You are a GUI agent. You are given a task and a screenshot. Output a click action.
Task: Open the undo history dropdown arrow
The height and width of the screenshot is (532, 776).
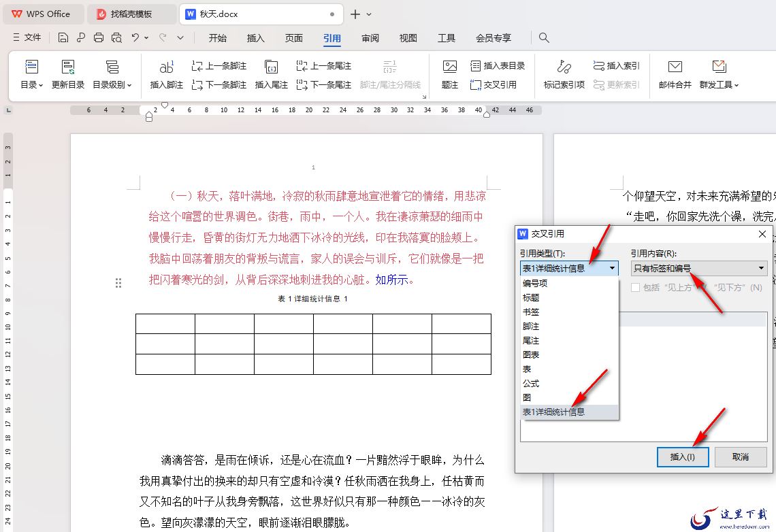[x=146, y=37]
